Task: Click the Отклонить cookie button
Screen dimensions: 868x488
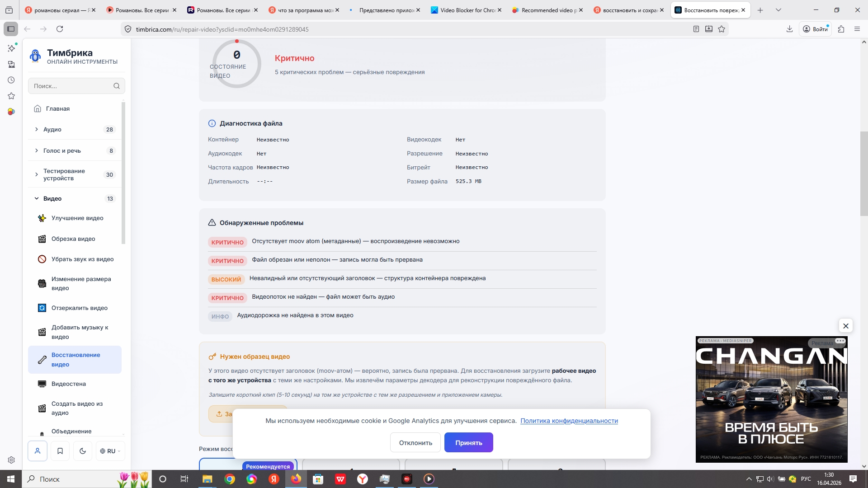Action: tap(415, 443)
